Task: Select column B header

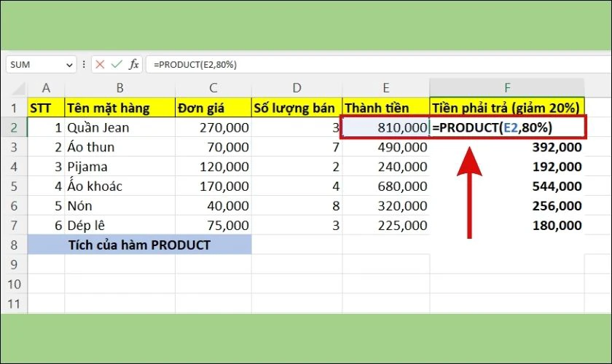Action: 119,88
